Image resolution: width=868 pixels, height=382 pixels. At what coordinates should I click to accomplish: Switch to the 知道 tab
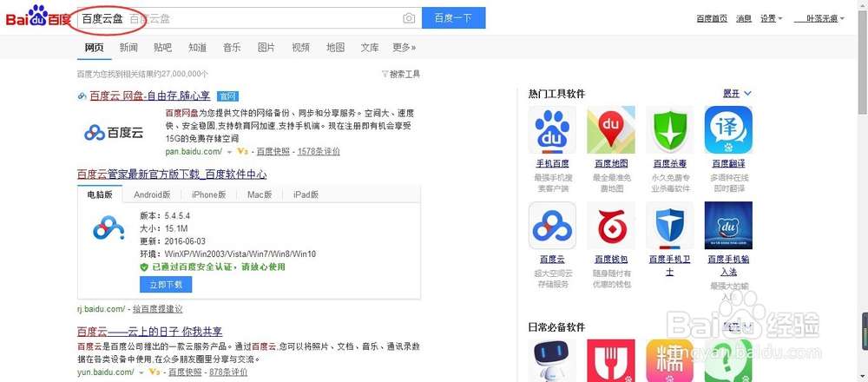[198, 48]
